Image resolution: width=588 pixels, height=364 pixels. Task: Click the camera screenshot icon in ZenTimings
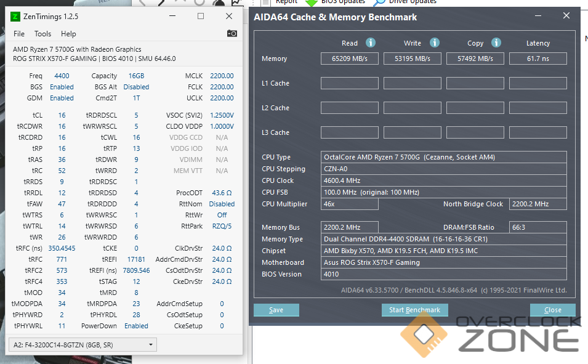(x=232, y=34)
